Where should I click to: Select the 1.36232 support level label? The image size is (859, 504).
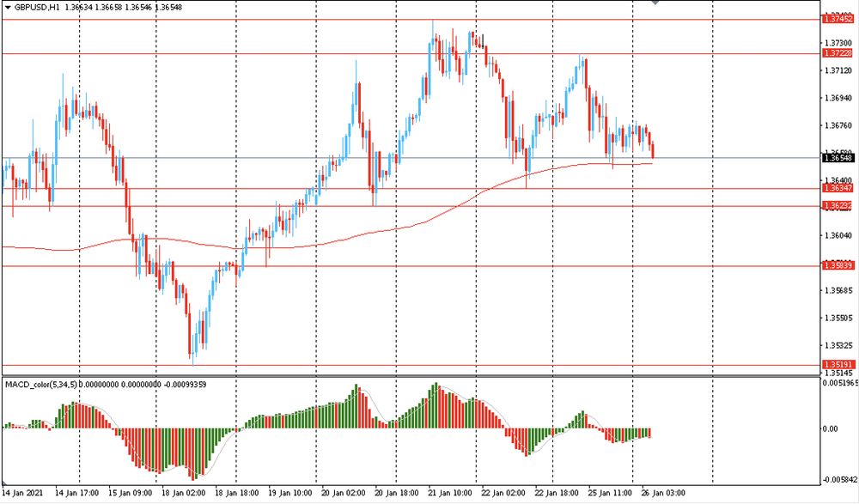point(838,205)
